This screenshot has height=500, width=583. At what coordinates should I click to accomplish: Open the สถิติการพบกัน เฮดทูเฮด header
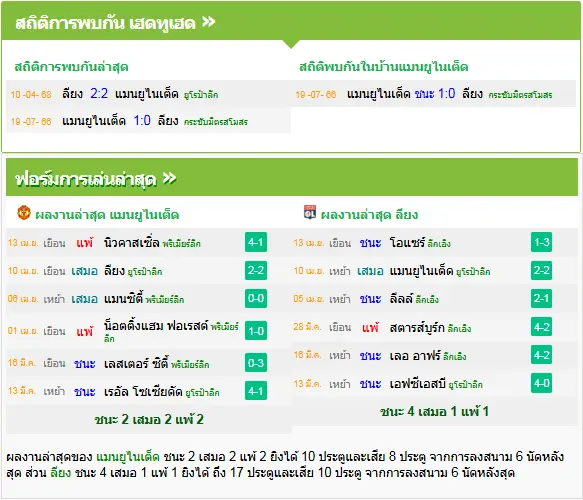(x=291, y=22)
